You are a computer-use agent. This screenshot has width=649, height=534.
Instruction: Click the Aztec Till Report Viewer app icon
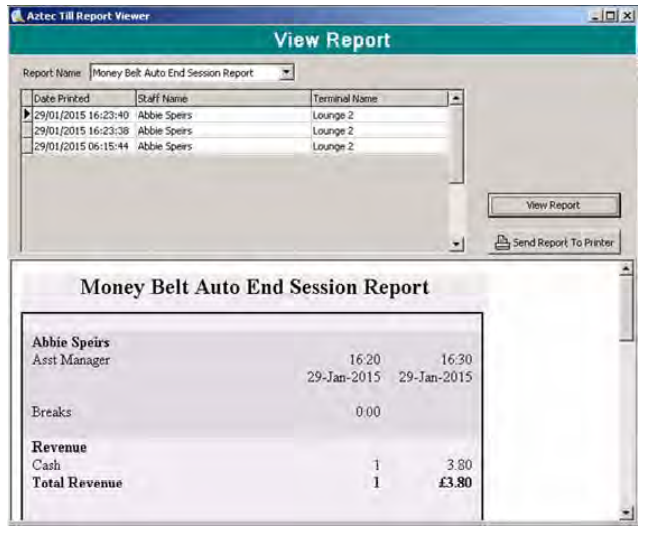tap(17, 16)
